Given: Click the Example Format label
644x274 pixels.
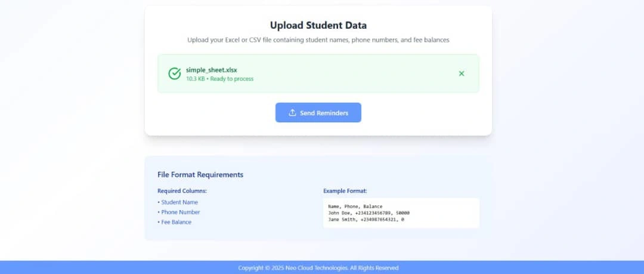Looking at the screenshot, I should pyautogui.click(x=345, y=191).
